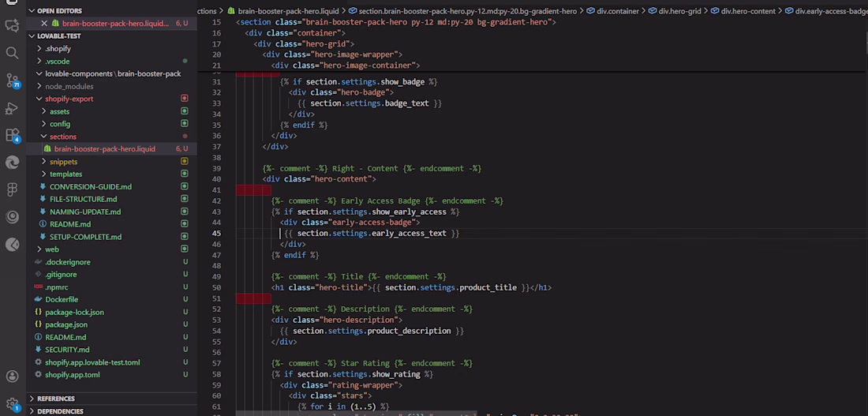The width and height of the screenshot is (868, 416).
Task: Close brain-booster-pack-hero.liquid in Open Editors
Action: (44, 23)
